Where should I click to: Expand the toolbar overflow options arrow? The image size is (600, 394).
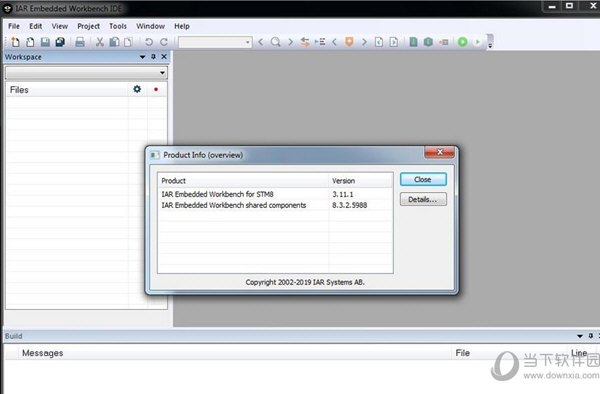[x=490, y=46]
